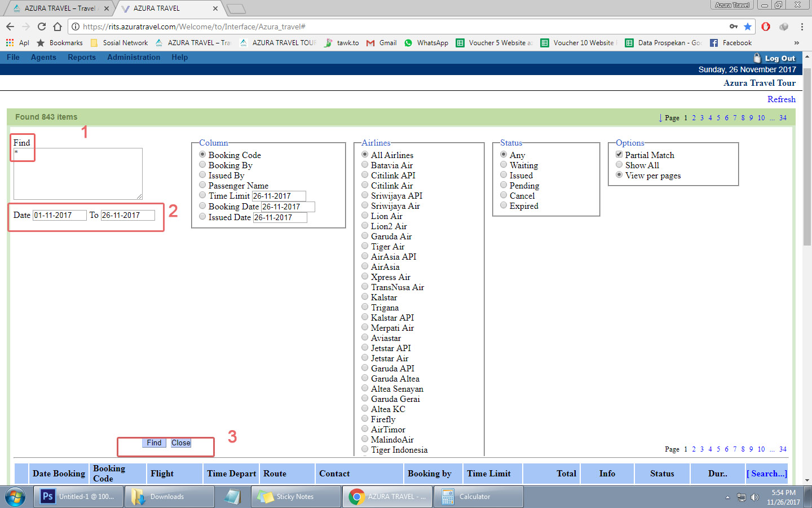The image size is (812, 508).
Task: Select the Passenger Name column radio
Action: pos(202,185)
